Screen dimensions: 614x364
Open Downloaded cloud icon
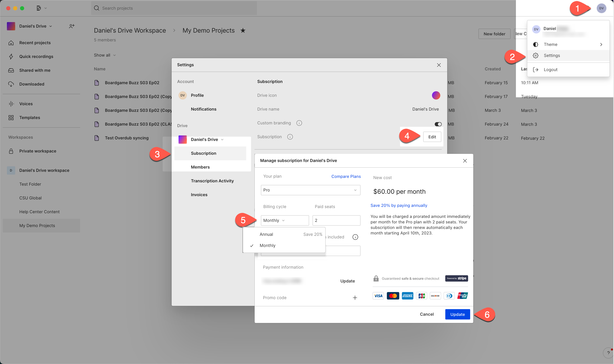pyautogui.click(x=11, y=84)
